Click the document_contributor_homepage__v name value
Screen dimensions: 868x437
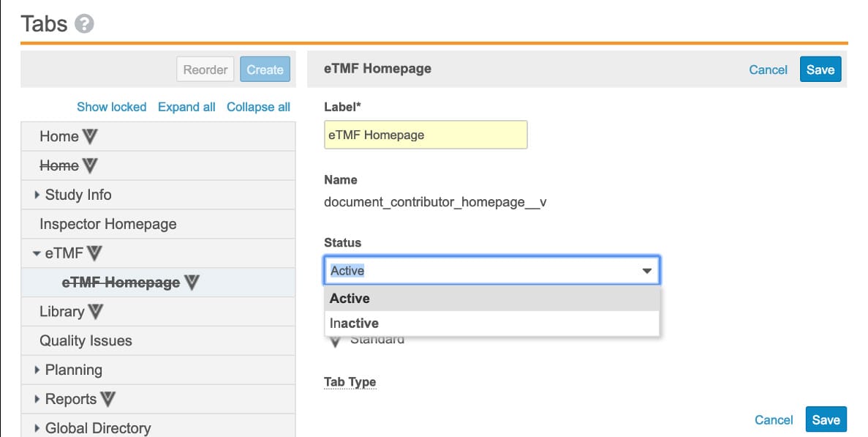pyautogui.click(x=435, y=202)
